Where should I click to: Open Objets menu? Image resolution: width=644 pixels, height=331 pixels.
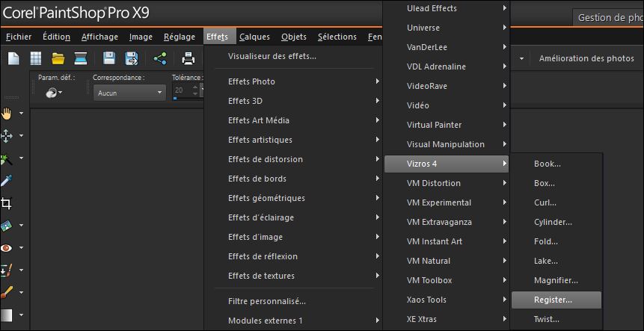294,37
